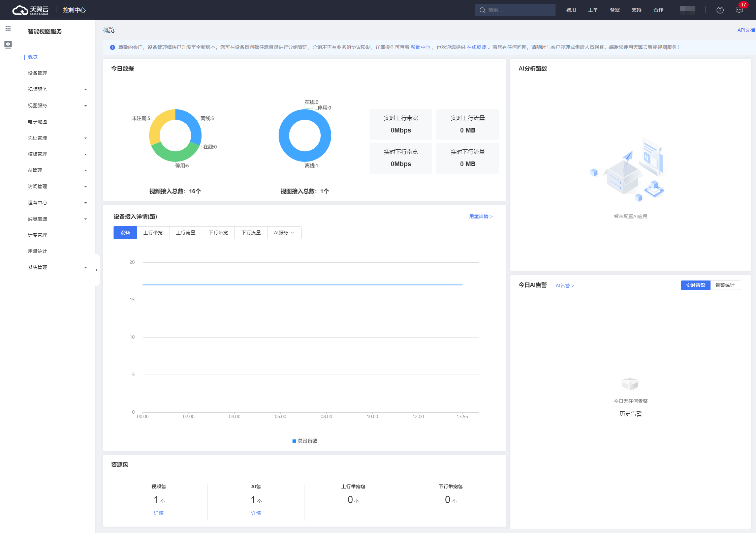Open 在线反馈 link in notice
The height and width of the screenshot is (533, 756).
[476, 47]
